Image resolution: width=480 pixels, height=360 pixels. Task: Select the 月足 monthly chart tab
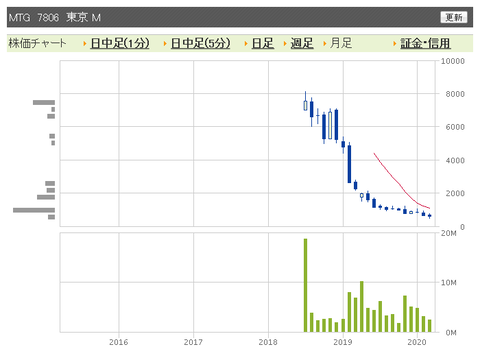click(341, 43)
